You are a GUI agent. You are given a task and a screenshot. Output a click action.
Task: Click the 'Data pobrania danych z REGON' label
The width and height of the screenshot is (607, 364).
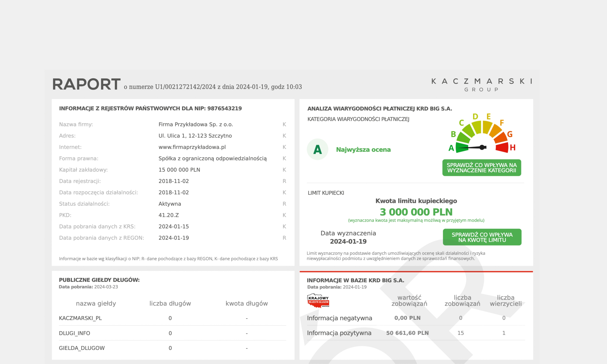click(x=102, y=238)
